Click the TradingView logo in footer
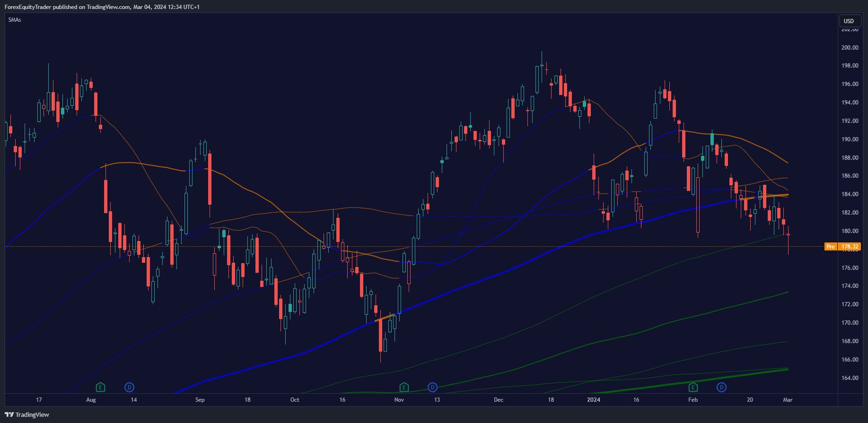 point(27,414)
